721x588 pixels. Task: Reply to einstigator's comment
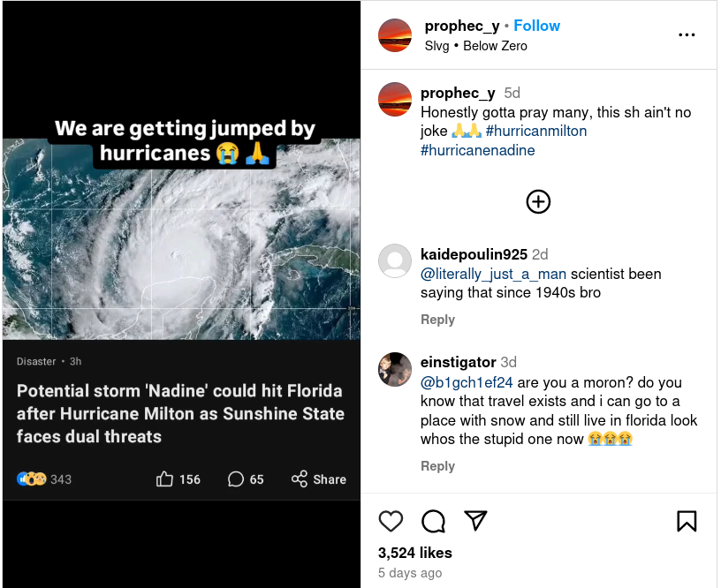[437, 466]
